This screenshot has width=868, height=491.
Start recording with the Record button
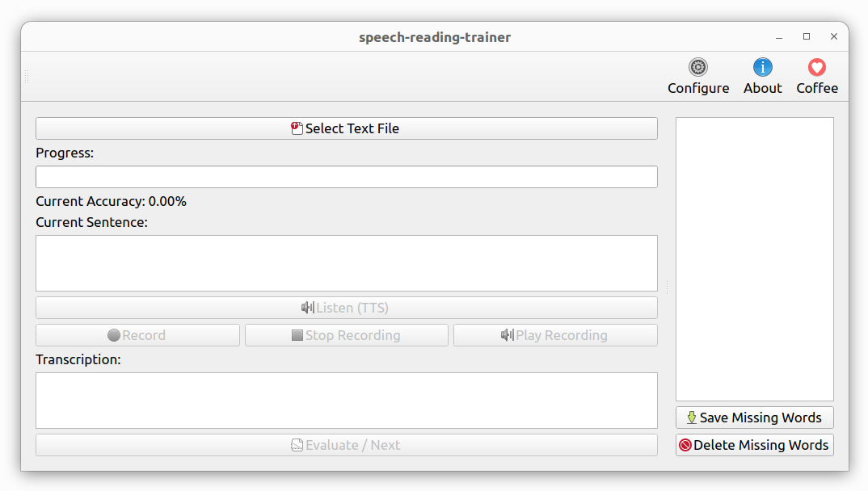(138, 335)
